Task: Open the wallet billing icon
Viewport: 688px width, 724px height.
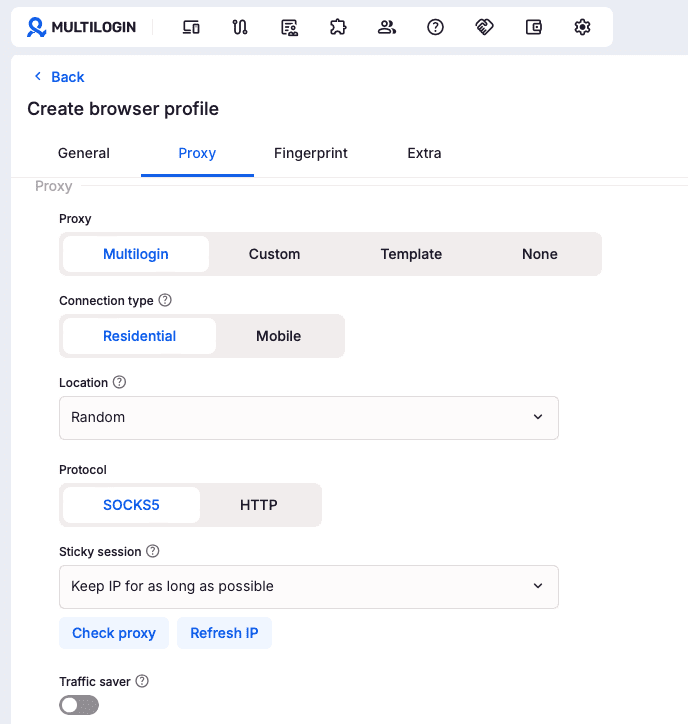Action: (533, 27)
